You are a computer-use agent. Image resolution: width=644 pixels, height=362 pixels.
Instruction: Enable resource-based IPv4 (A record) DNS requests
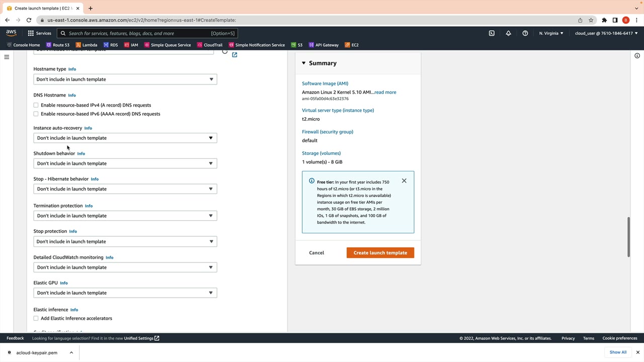click(x=36, y=105)
